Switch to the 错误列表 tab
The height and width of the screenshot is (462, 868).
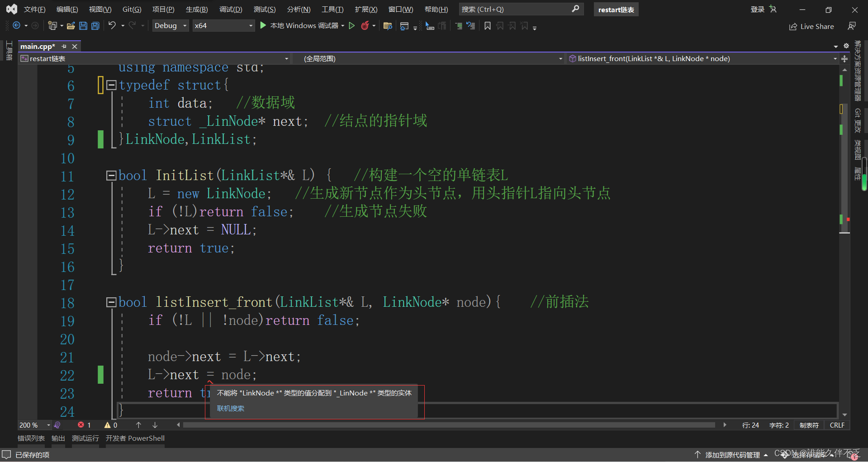click(31, 438)
